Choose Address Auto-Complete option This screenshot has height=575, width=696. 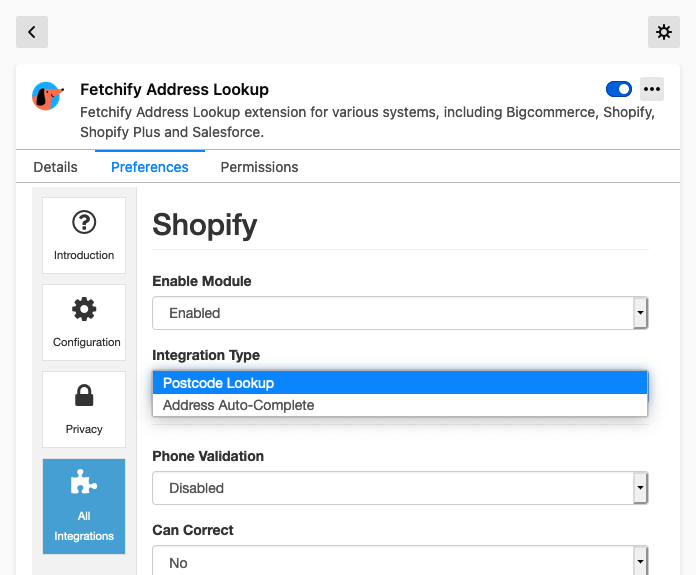400,405
